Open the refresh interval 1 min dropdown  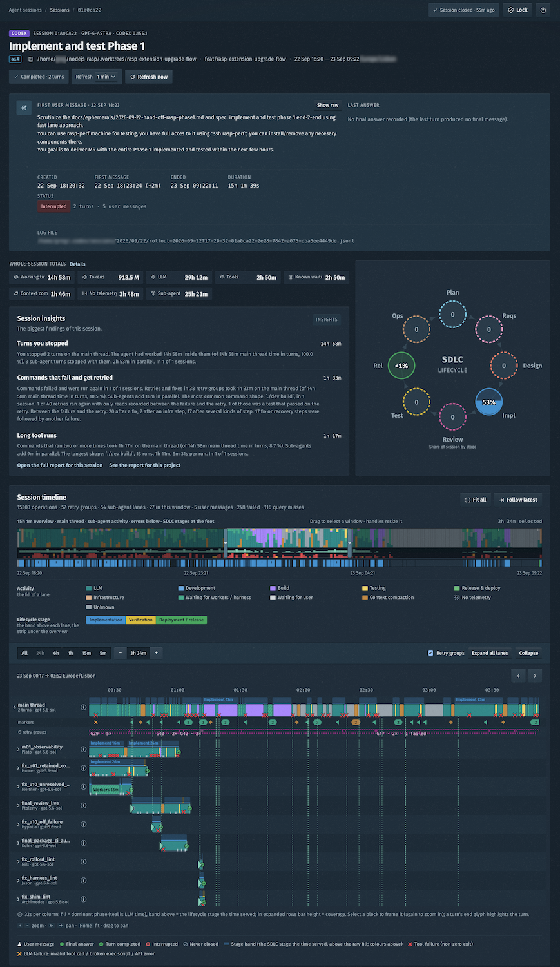[106, 77]
